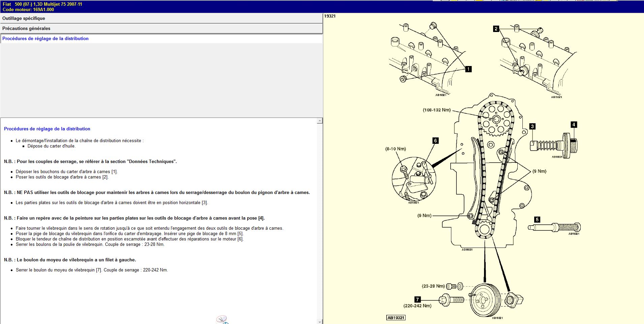This screenshot has width=644, height=324.
Task: Click the boxed AB19321 figure label
Action: (x=396, y=318)
